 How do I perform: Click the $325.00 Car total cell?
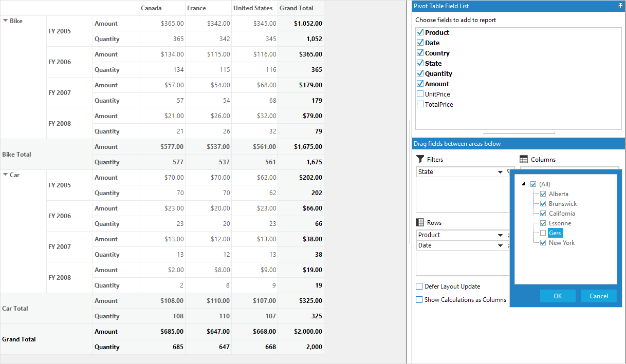click(x=301, y=300)
